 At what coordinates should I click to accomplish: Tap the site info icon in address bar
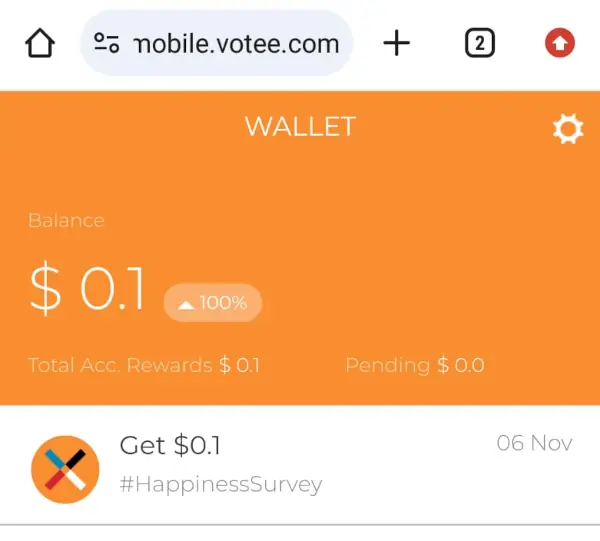pyautogui.click(x=107, y=43)
